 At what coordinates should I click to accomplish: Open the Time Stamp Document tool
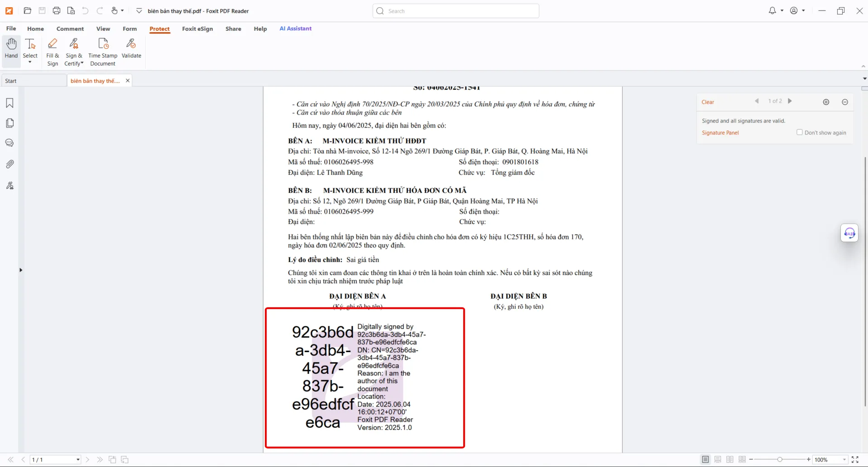point(103,52)
